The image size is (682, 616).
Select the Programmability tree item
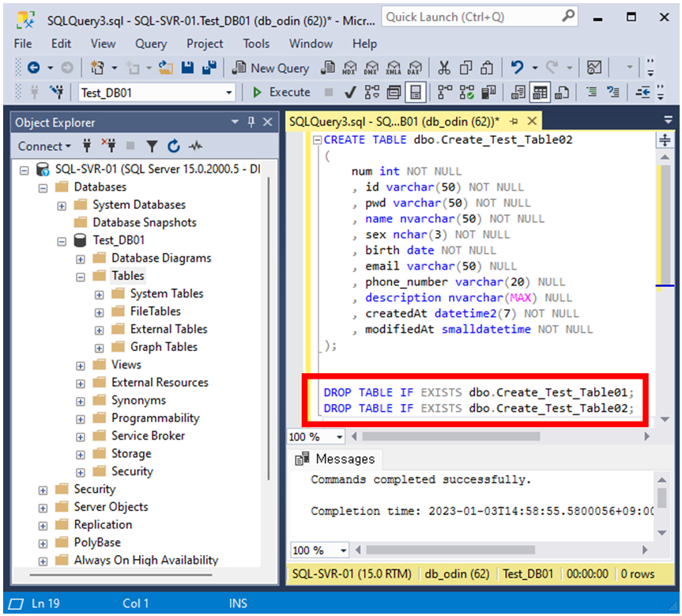[x=155, y=418]
